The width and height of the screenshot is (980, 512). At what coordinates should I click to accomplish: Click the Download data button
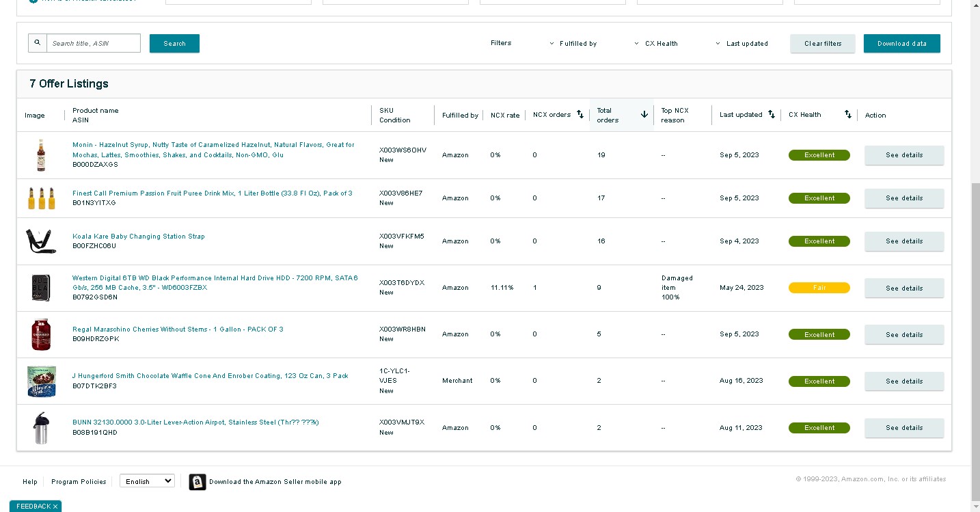tap(902, 44)
